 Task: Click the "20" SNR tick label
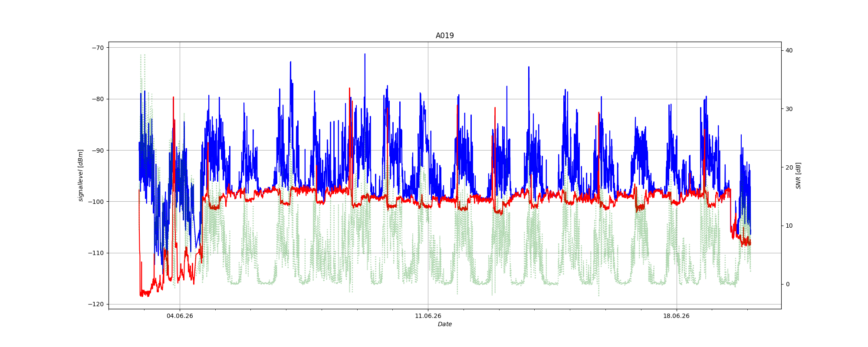[x=789, y=167]
